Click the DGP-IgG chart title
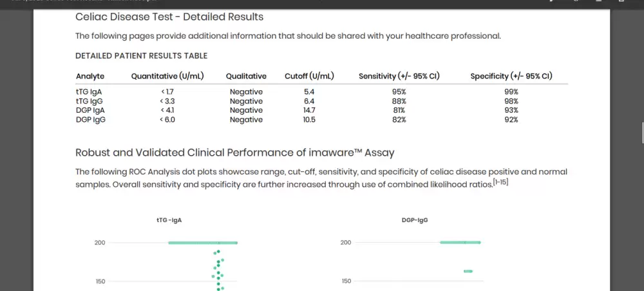 (415, 220)
